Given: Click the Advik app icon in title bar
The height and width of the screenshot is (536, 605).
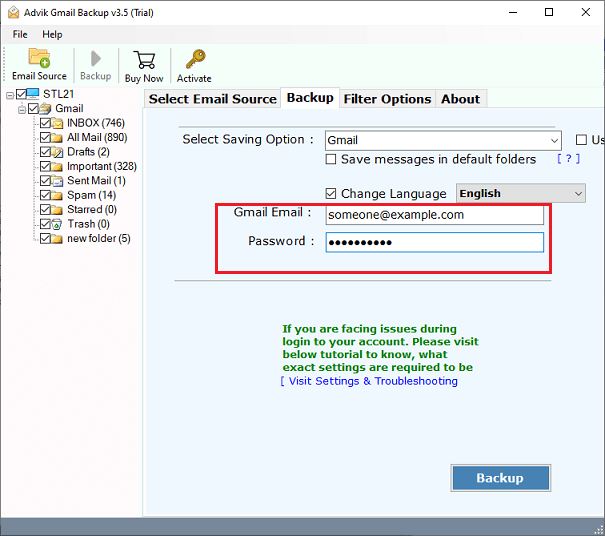Looking at the screenshot, I should click(x=13, y=12).
